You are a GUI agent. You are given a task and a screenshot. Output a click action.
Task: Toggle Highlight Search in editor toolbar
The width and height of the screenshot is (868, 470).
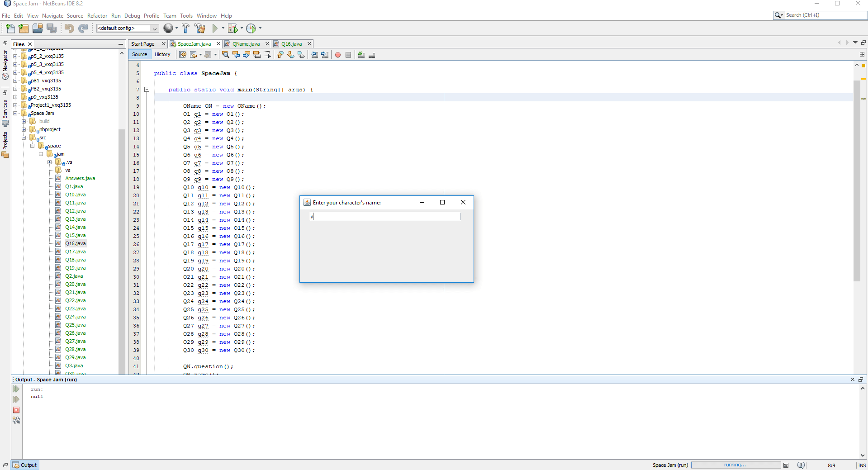(x=257, y=55)
